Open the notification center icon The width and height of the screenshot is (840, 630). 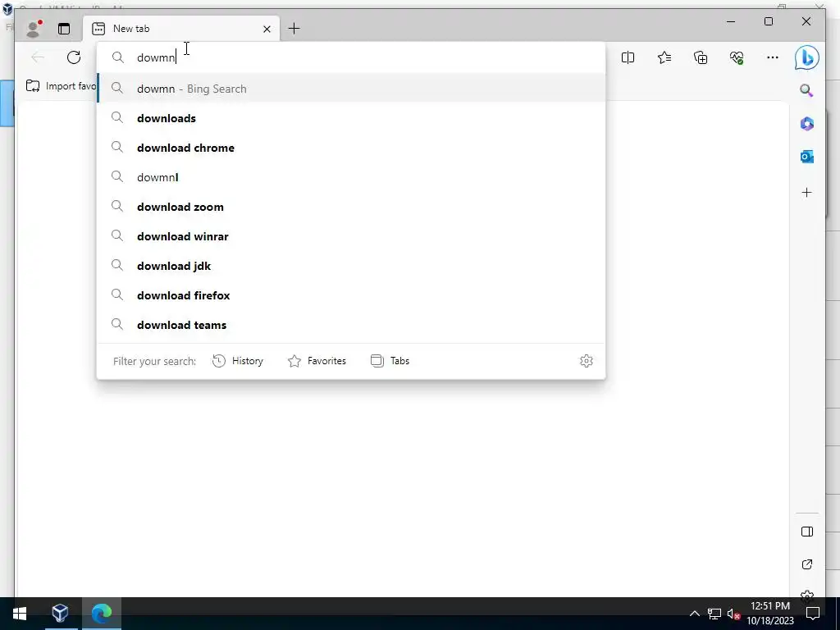(x=813, y=614)
